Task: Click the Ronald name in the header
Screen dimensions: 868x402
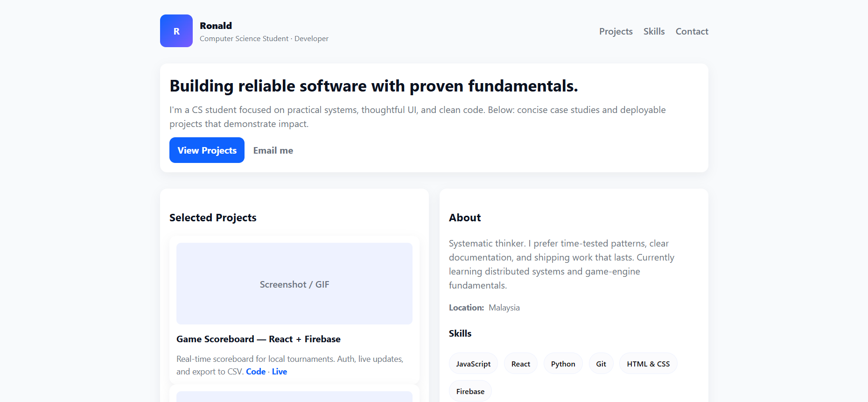Action: [x=216, y=26]
